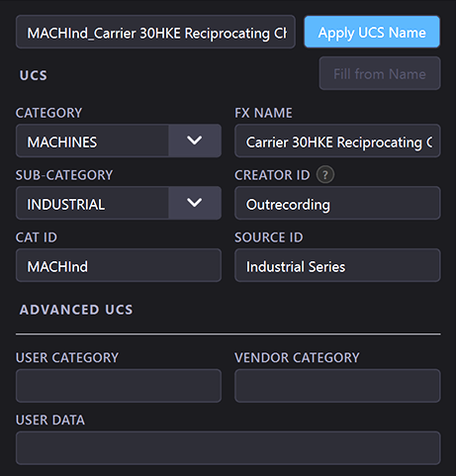Open the Creator ID help icon

[325, 175]
